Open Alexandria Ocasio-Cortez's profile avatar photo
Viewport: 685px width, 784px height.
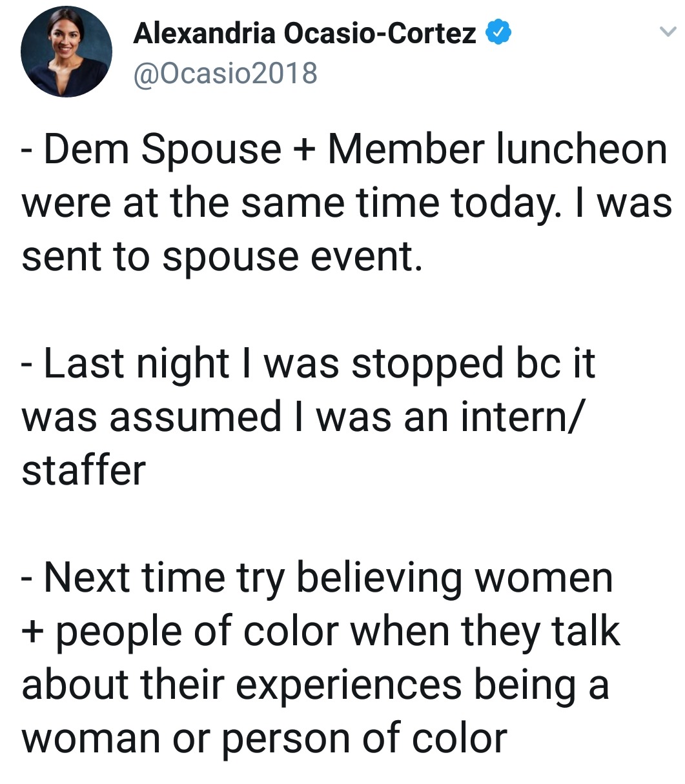point(66,52)
